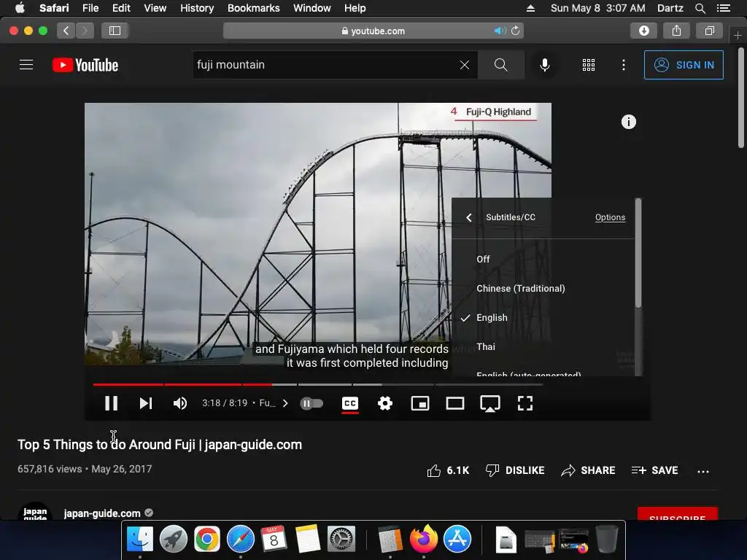Toggle the autoplay switch
The width and height of the screenshot is (747, 560).
click(311, 403)
